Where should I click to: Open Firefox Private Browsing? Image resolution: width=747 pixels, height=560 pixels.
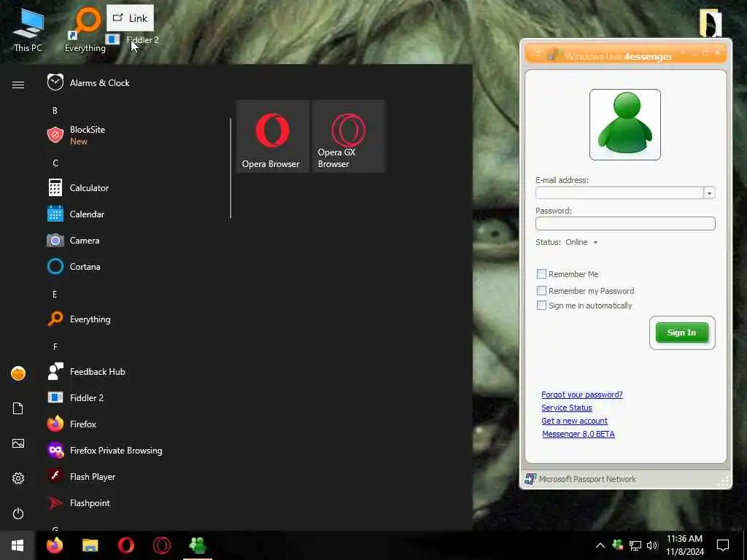click(105, 450)
